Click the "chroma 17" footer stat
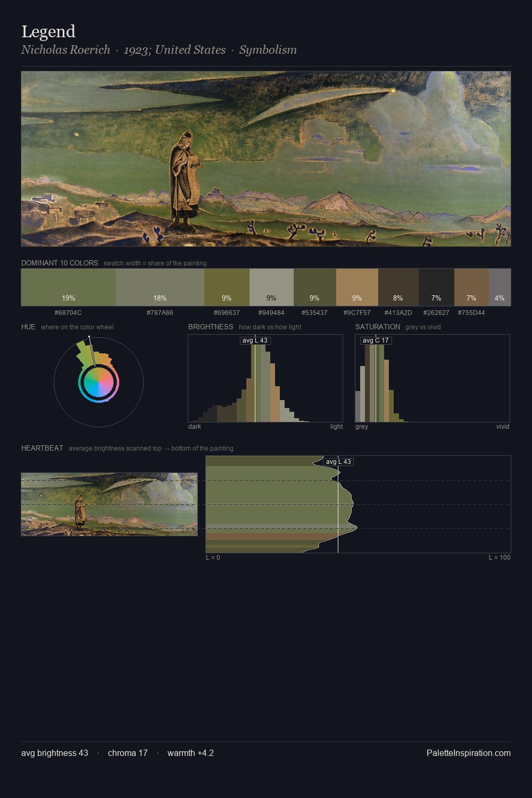This screenshot has height=798, width=532. click(128, 753)
